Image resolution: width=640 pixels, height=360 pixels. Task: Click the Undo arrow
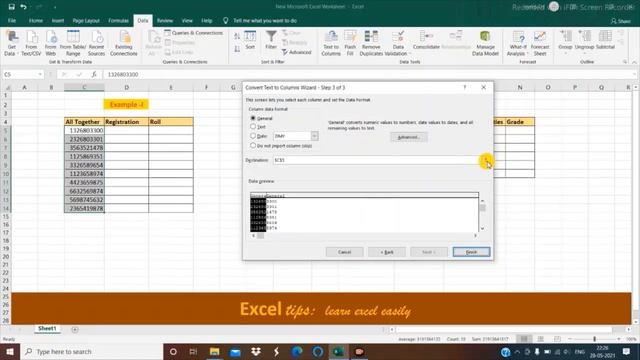[24, 7]
